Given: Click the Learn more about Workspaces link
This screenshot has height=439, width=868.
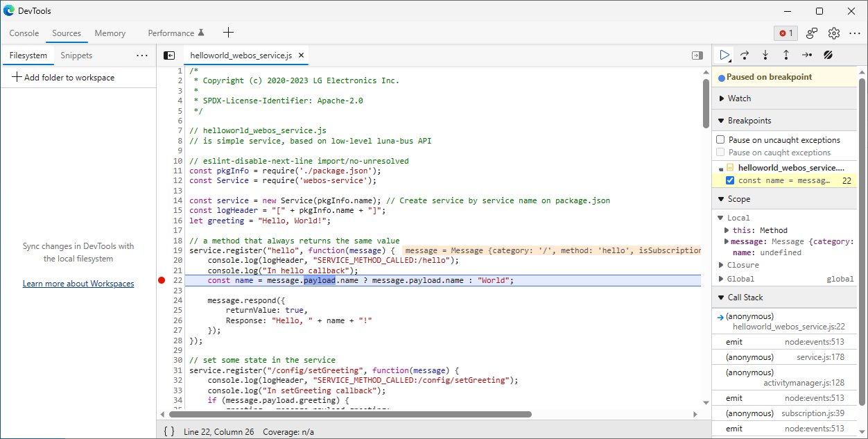Looking at the screenshot, I should [x=78, y=283].
